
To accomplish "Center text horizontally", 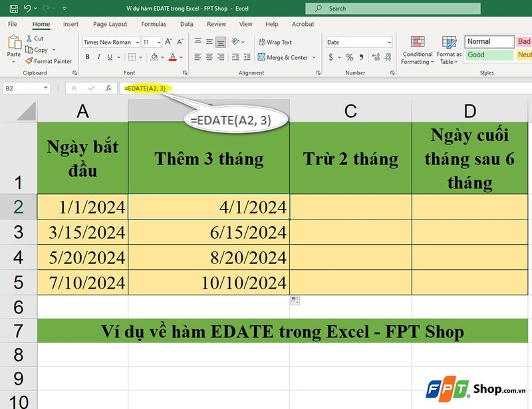I will tap(209, 57).
